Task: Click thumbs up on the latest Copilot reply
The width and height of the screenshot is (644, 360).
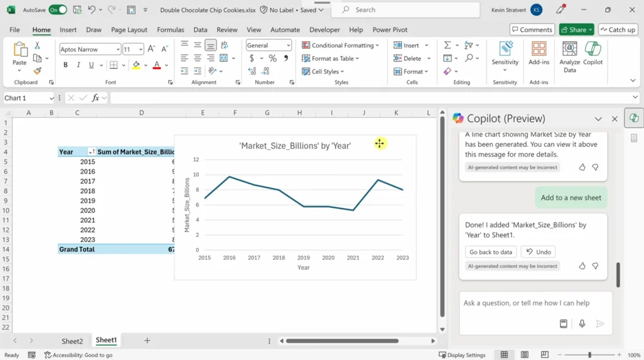Action: click(582, 265)
